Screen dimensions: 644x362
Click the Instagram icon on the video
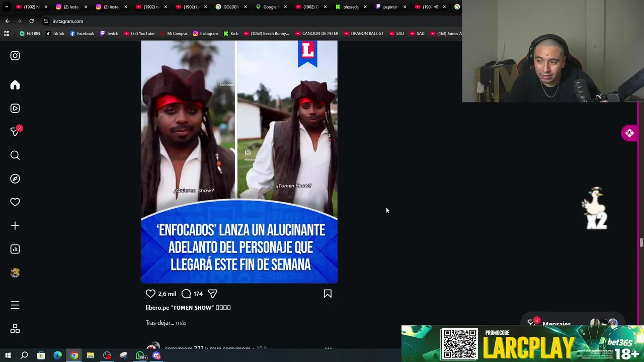click(x=248, y=152)
